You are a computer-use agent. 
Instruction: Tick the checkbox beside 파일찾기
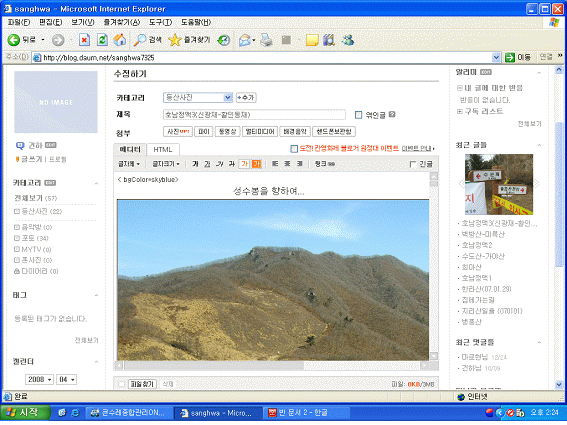(122, 384)
